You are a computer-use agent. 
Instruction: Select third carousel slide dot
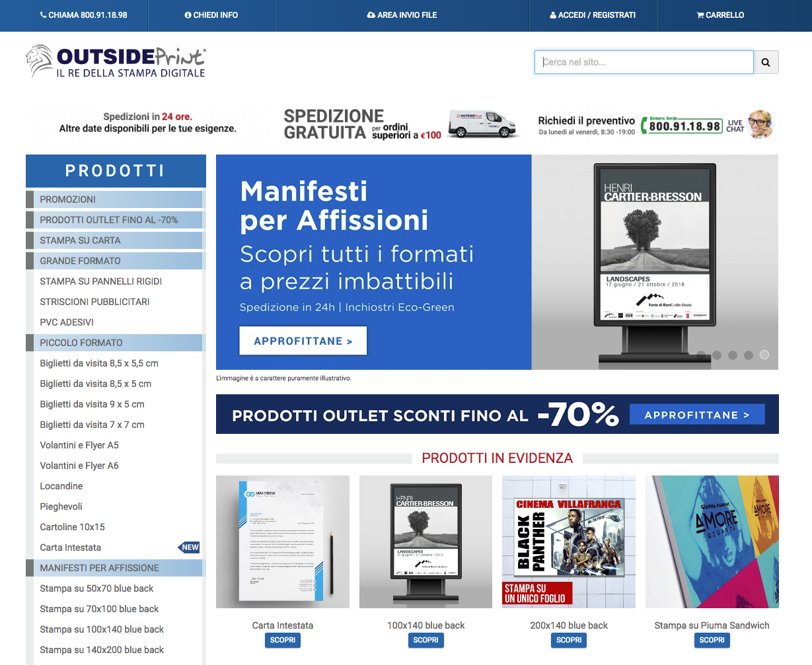[733, 355]
